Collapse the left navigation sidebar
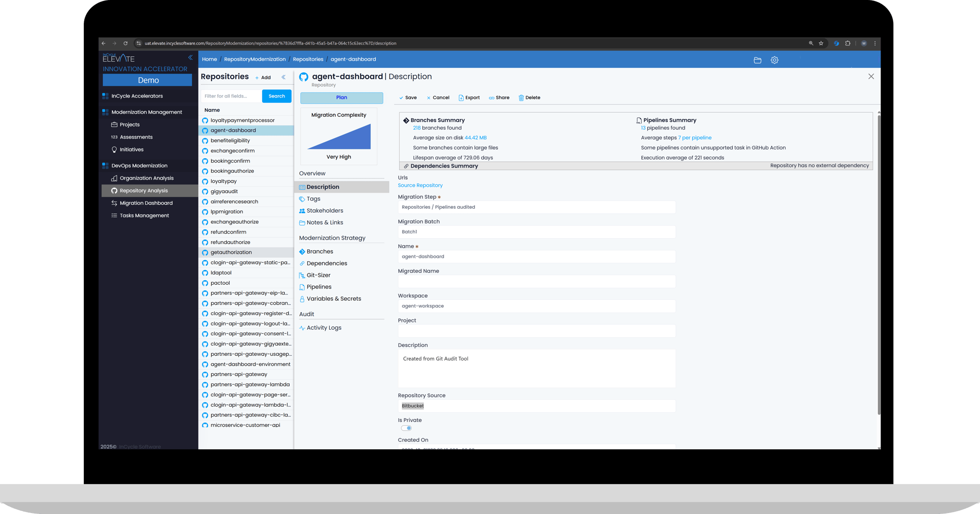Image resolution: width=980 pixels, height=514 pixels. [190, 58]
